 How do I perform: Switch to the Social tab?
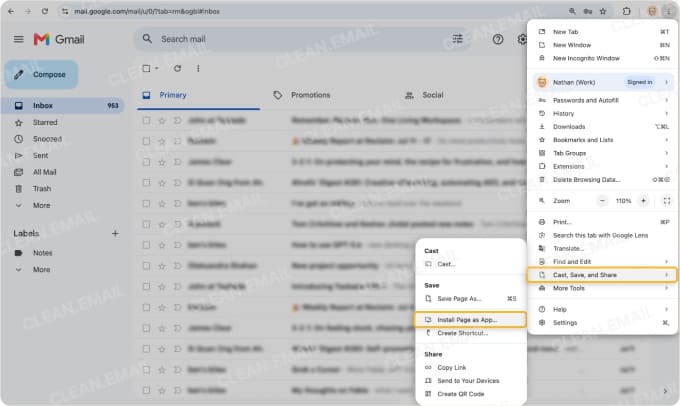(x=424, y=95)
